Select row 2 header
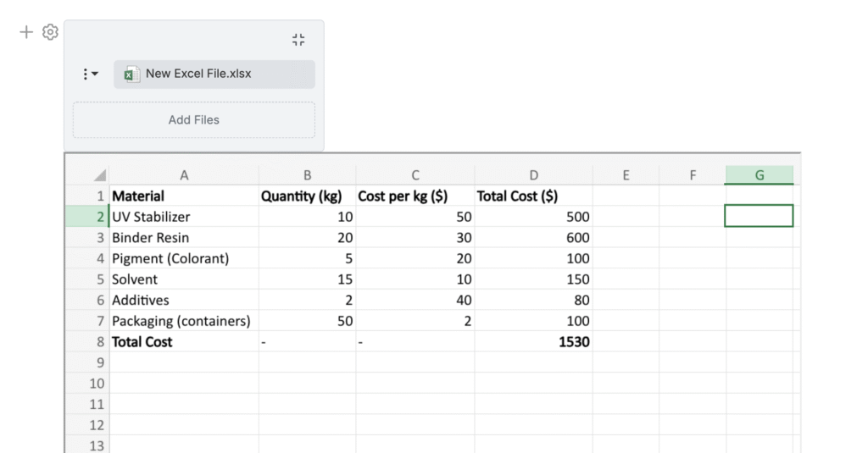 (x=99, y=217)
